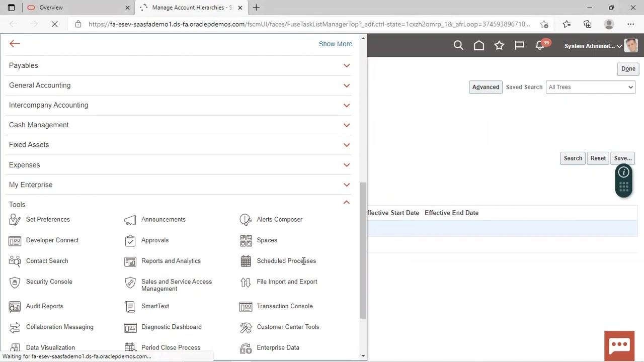
Task: Launch Alerts Composer via its icon
Action: (246, 220)
